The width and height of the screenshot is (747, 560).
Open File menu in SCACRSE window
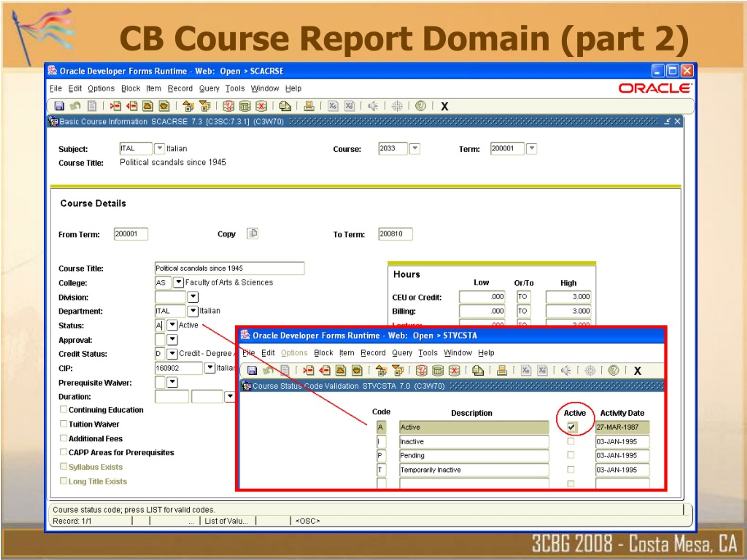pyautogui.click(x=56, y=88)
